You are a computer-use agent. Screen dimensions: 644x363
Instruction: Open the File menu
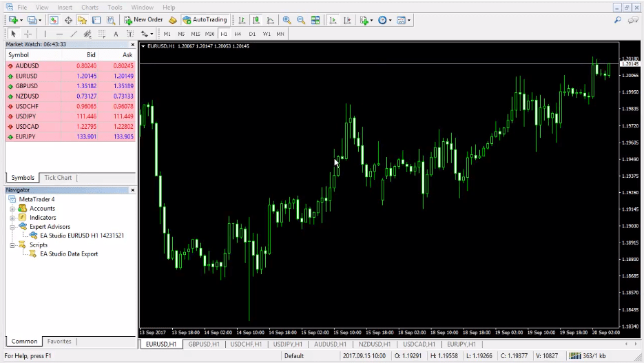[22, 8]
